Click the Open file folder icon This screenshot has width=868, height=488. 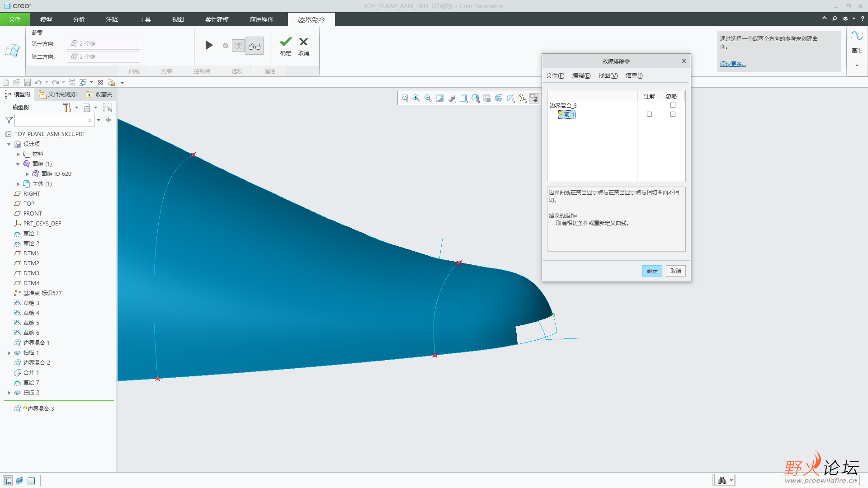pyautogui.click(x=16, y=82)
